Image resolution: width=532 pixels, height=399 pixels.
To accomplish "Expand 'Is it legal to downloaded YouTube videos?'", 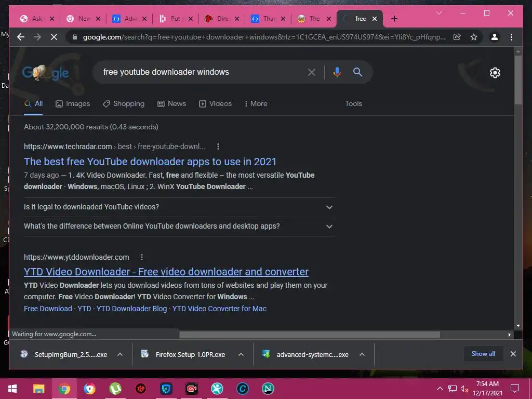I will click(179, 207).
